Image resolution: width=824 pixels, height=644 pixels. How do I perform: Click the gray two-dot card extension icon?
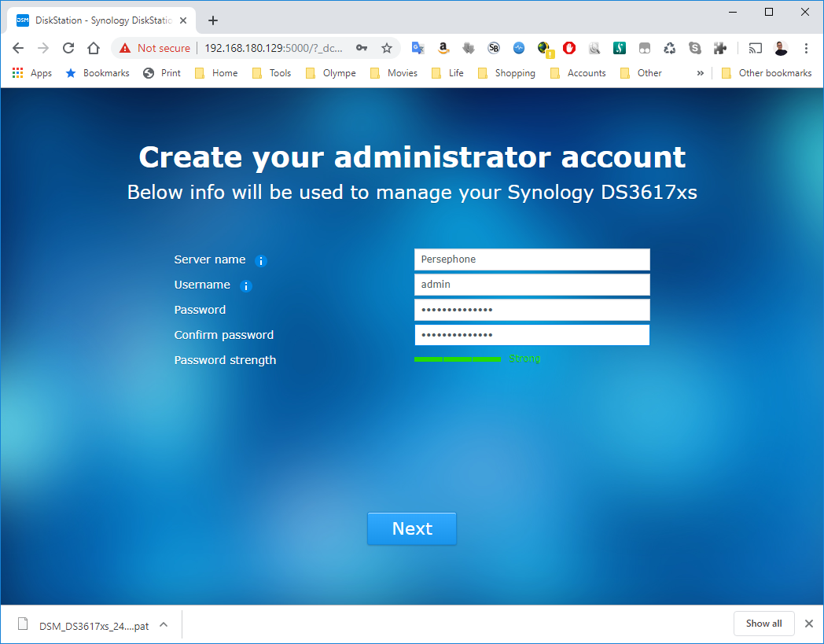pyautogui.click(x=645, y=49)
